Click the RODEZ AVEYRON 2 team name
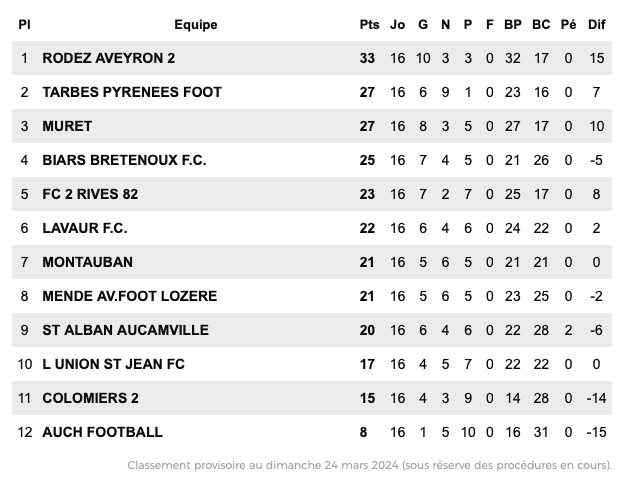 point(108,58)
